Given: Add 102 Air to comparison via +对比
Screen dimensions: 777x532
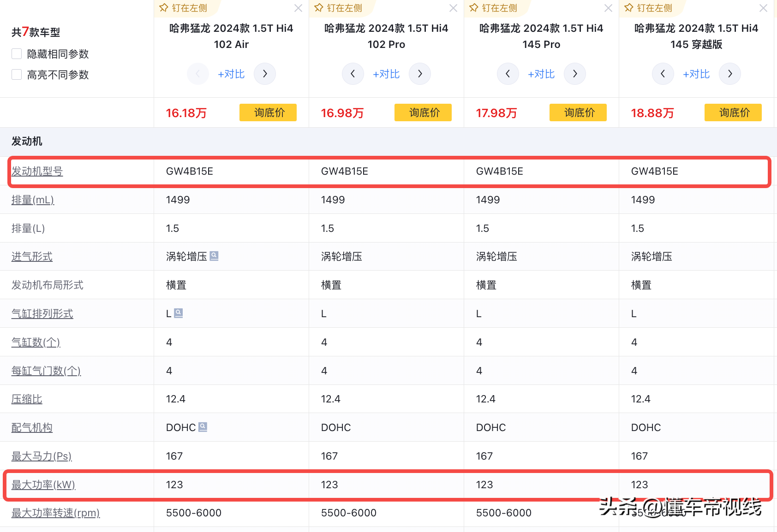Looking at the screenshot, I should click(231, 74).
